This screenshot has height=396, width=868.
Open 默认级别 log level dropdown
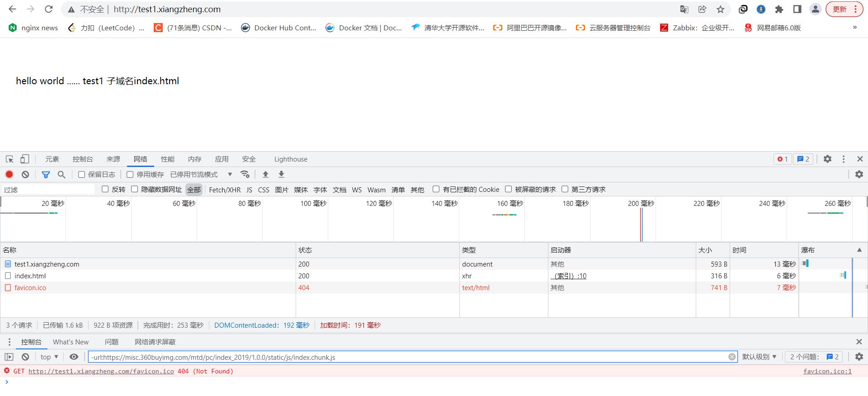click(759, 357)
